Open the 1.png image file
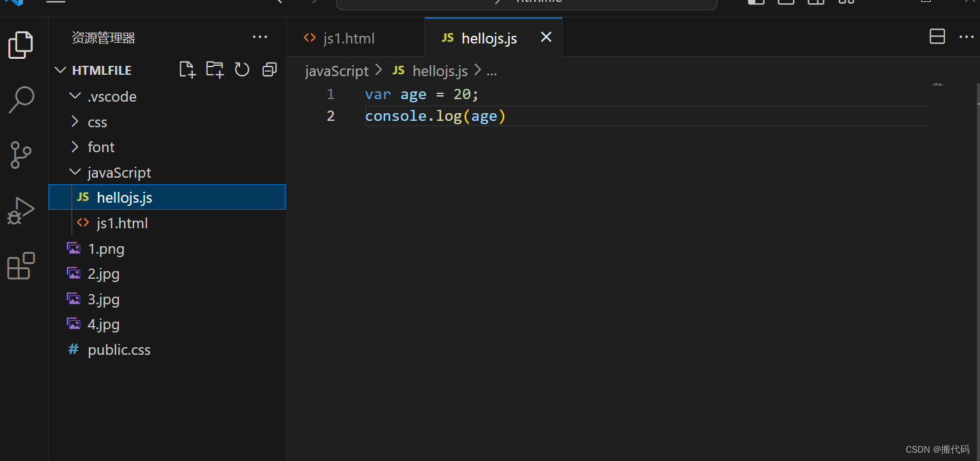 click(106, 249)
